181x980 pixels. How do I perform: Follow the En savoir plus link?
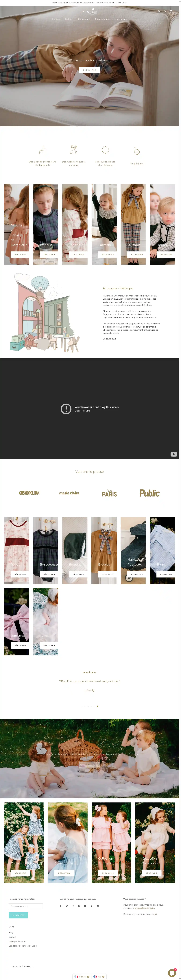tap(109, 339)
